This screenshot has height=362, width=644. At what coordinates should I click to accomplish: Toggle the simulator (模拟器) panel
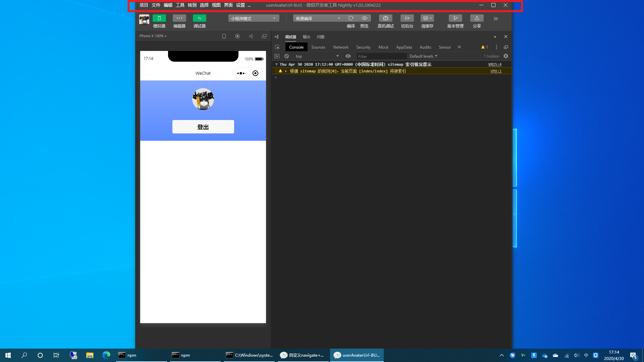pyautogui.click(x=159, y=18)
